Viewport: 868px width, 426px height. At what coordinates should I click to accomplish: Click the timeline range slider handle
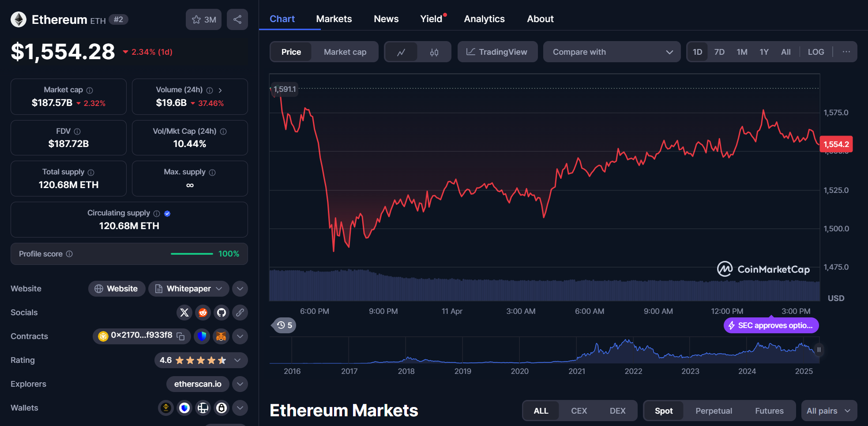pyautogui.click(x=819, y=350)
